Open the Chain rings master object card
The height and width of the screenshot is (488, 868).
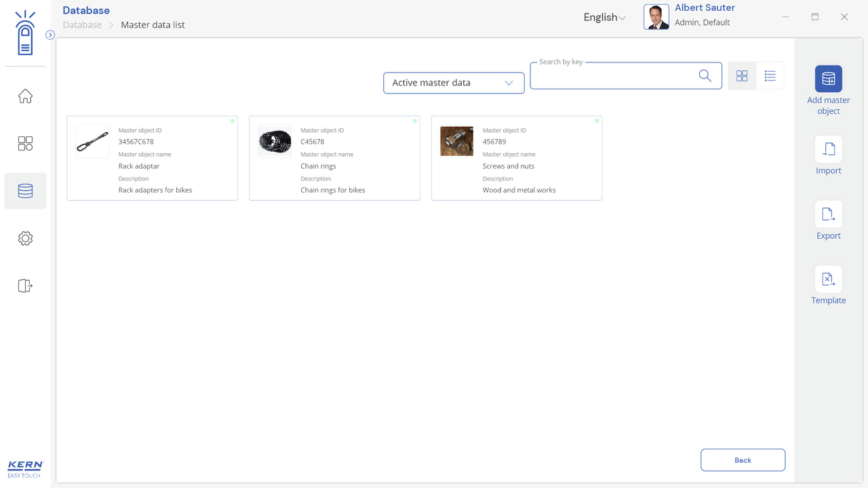[x=334, y=158]
